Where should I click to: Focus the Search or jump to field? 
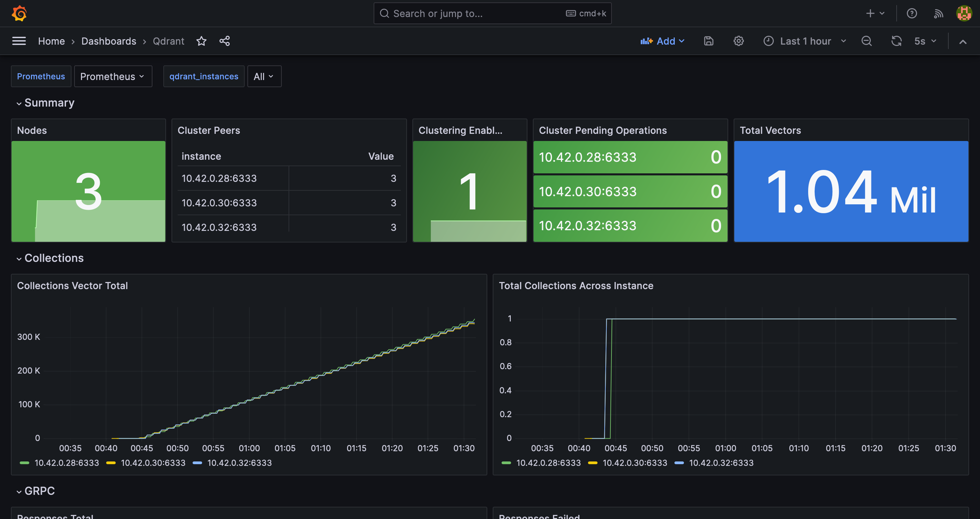point(492,13)
